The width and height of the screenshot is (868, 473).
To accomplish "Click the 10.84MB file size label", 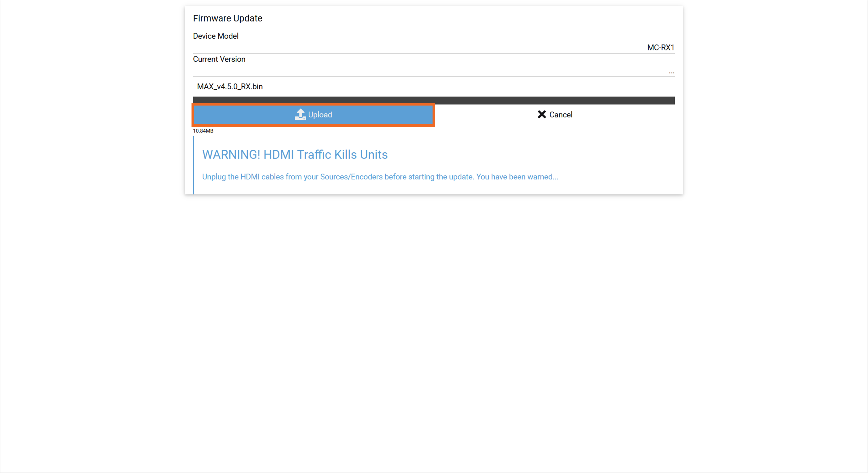I will (x=203, y=131).
